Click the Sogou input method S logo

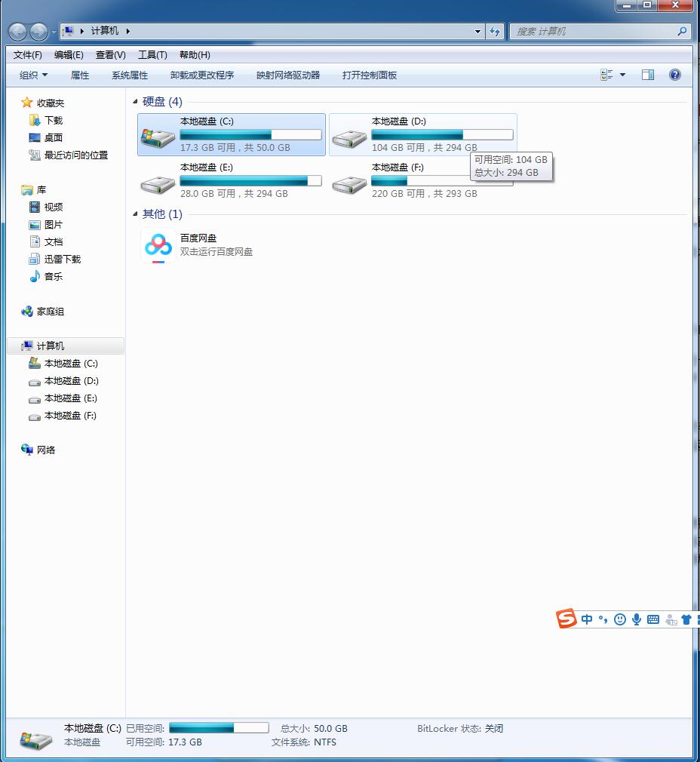pos(566,618)
